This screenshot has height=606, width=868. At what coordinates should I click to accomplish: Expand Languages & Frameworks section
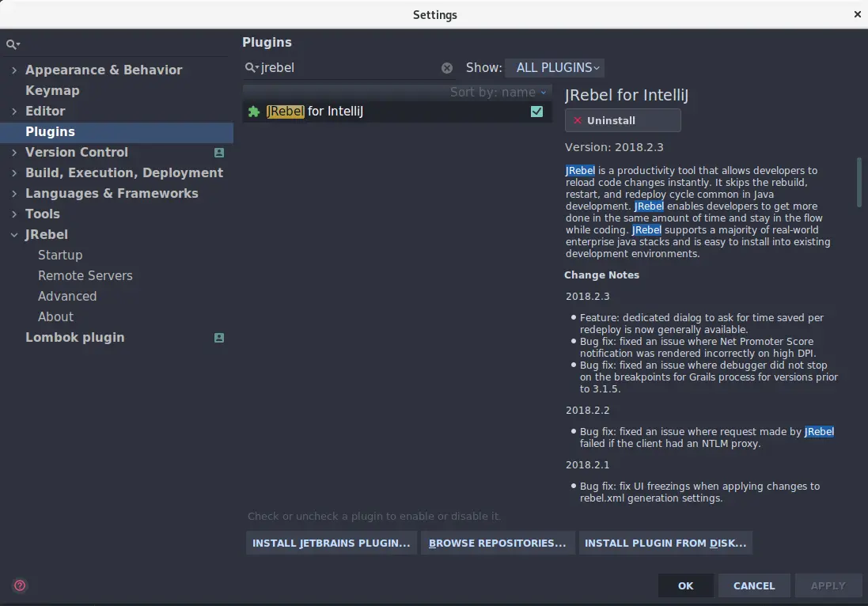pos(14,194)
